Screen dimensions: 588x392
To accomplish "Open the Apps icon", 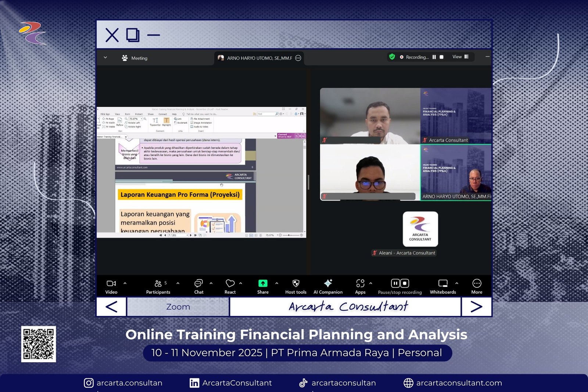I will tap(360, 284).
